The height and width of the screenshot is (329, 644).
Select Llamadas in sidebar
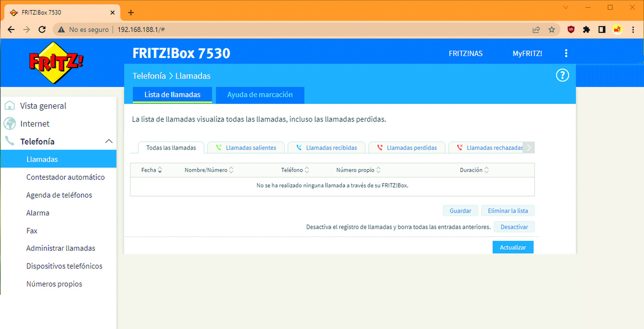pyautogui.click(x=58, y=159)
